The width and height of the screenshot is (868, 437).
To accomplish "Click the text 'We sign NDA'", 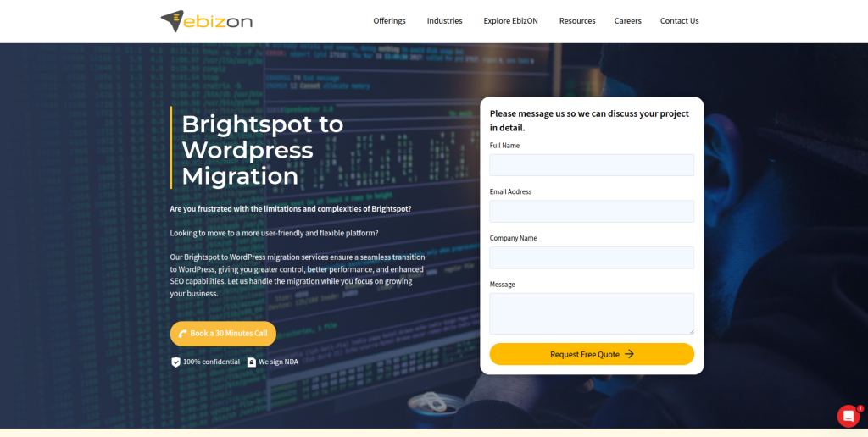I will 278,362.
